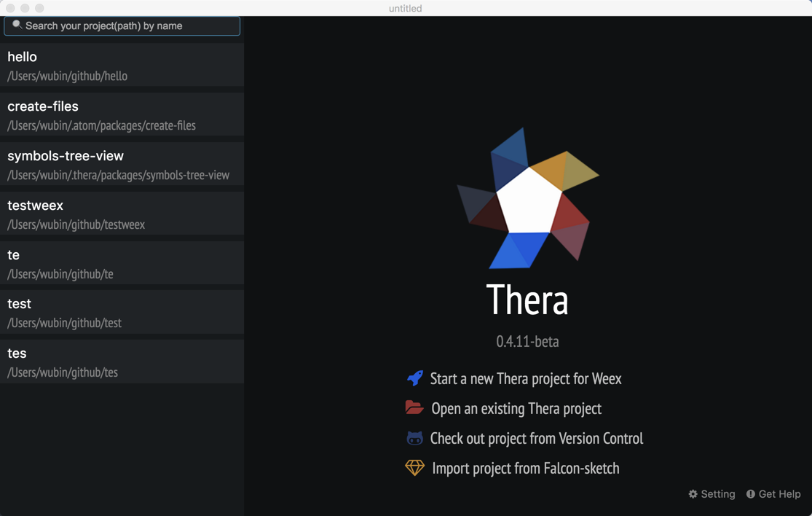Open the hello recent project
The width and height of the screenshot is (812, 516).
click(x=122, y=66)
